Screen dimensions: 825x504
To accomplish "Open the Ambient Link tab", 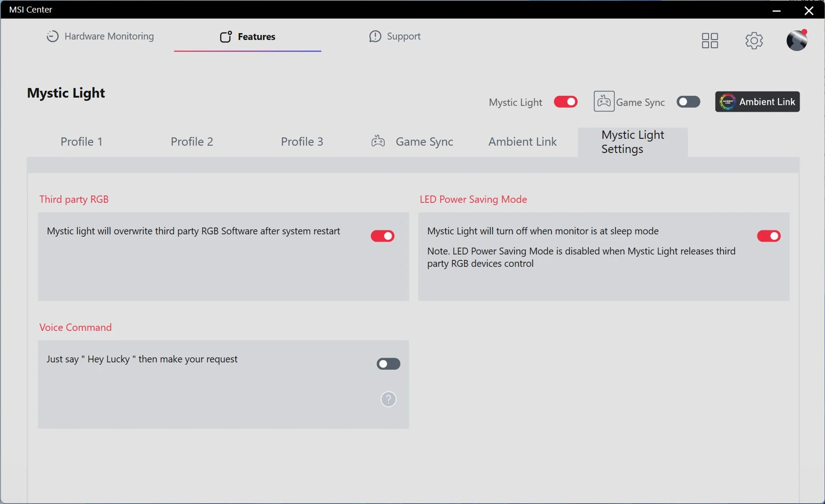I will tap(522, 141).
